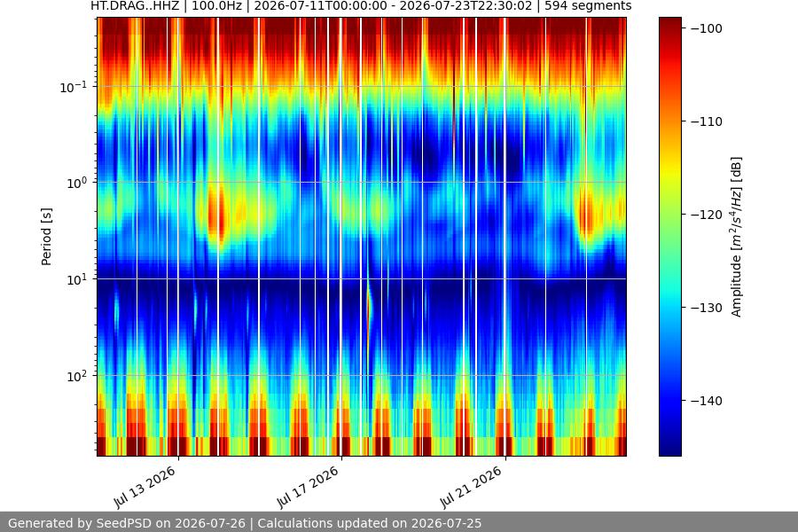Click the 'Generated by SeedPSD' footer text
Viewport: 798px width, 532px height.
click(x=245, y=523)
